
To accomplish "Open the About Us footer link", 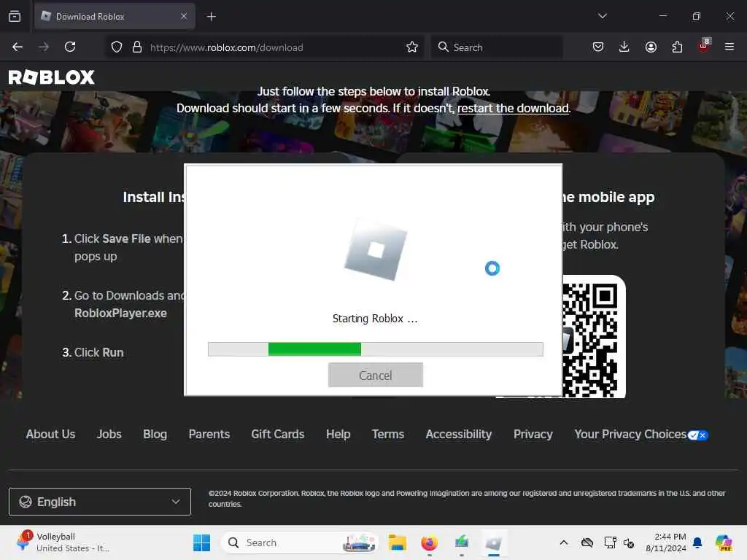I will [x=50, y=435].
